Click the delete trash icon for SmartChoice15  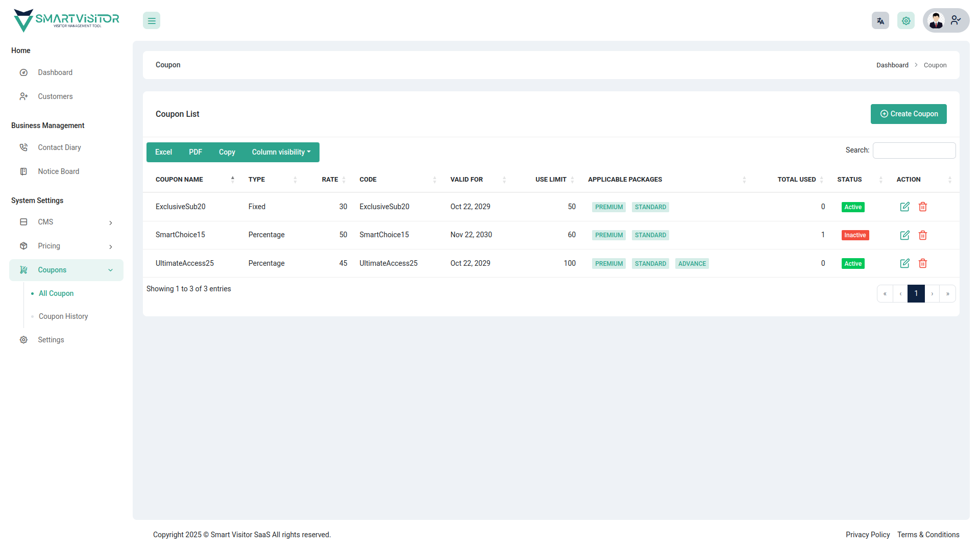click(x=922, y=235)
